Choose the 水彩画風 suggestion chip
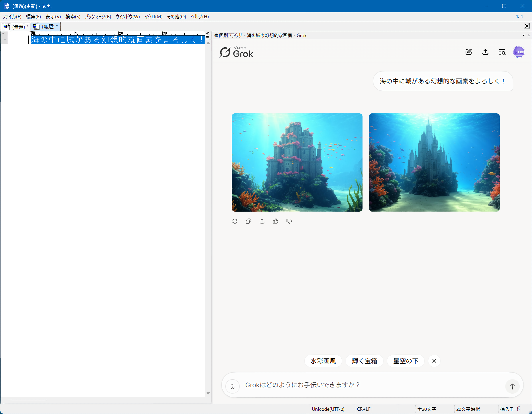Viewport: 532px width, 414px height. (323, 361)
